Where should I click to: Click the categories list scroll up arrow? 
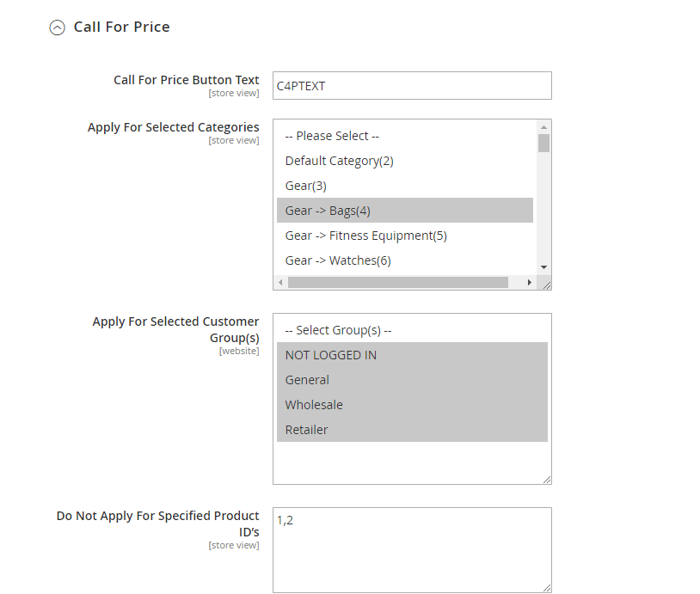[543, 127]
